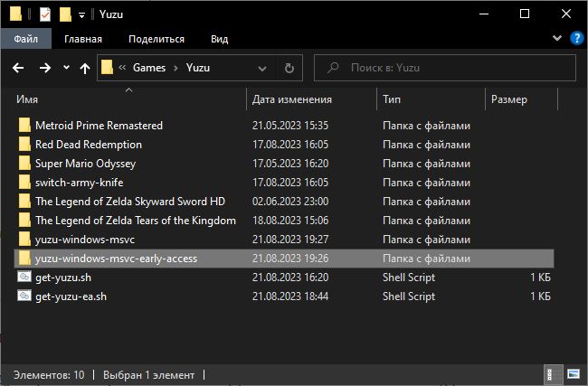The image size is (588, 386).
Task: Click the date '21.08.2023 18:44'
Action: pos(290,297)
